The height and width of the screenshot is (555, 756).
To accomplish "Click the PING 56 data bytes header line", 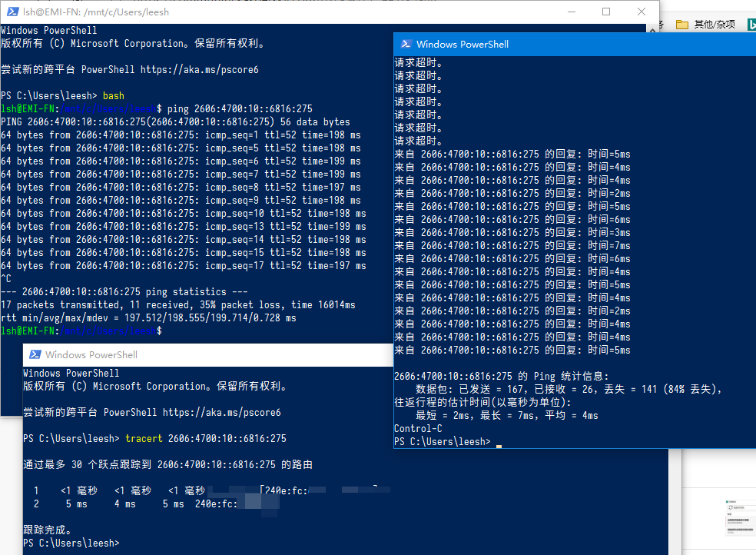I will pyautogui.click(x=175, y=122).
